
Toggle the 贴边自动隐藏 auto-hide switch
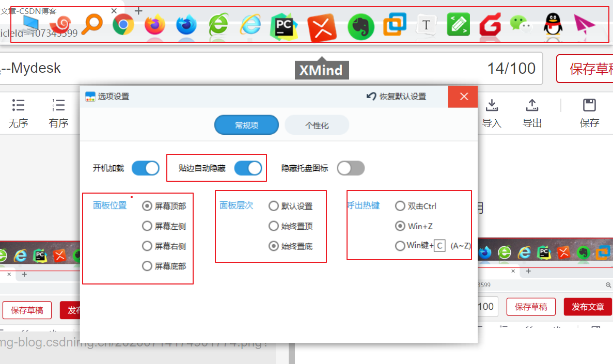pos(248,168)
